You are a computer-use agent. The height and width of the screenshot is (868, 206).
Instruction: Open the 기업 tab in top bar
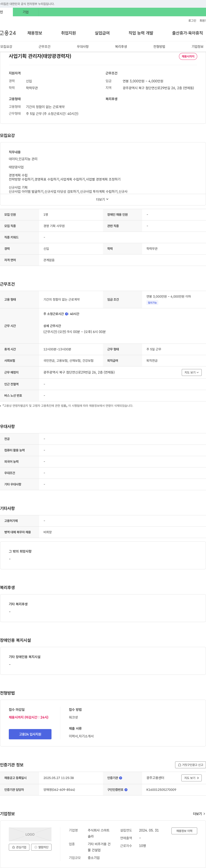click(x=26, y=12)
